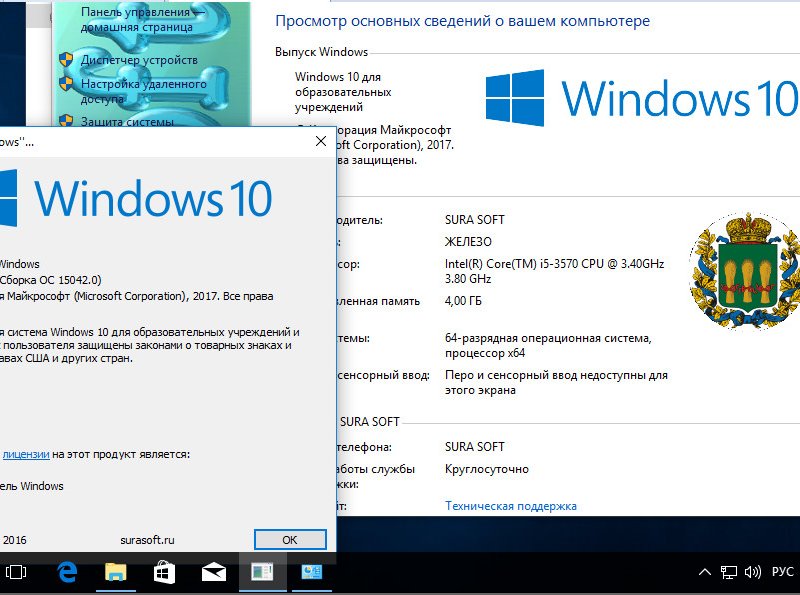Open the Windows Store taskbar icon

(x=164, y=572)
